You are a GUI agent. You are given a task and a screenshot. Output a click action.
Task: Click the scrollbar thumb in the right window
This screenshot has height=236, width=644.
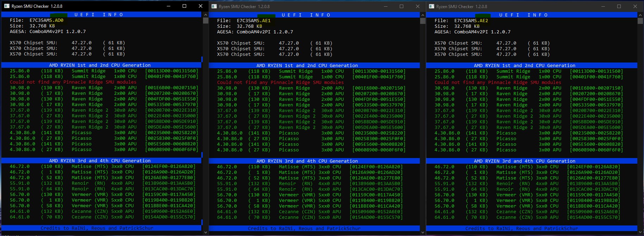640,21
